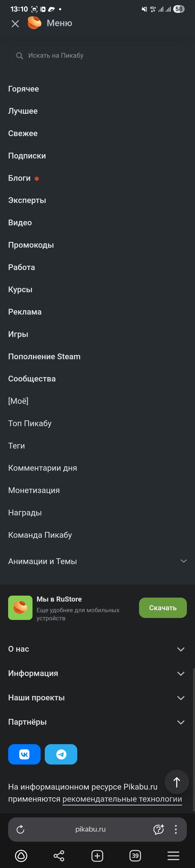Expand the Наши проекты section
Viewport: 195px width, 868px height.
[181, 697]
